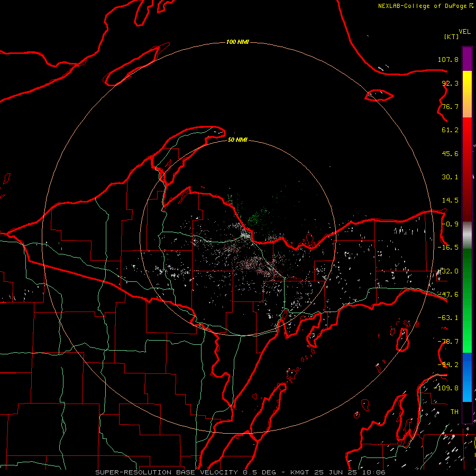Screen dimensions: 476x476
Task: Click the NEXLAB-College of DuPage watermark text
Action: 425,6
